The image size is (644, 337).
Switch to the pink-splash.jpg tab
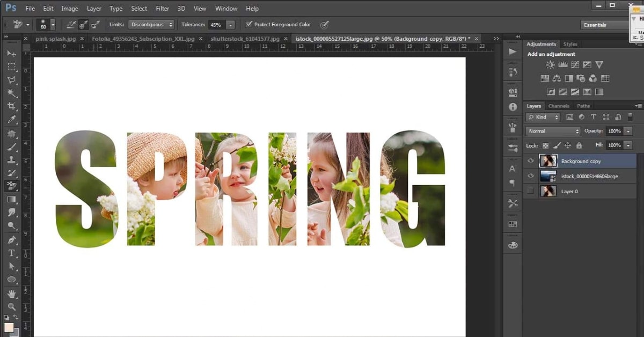pos(56,39)
